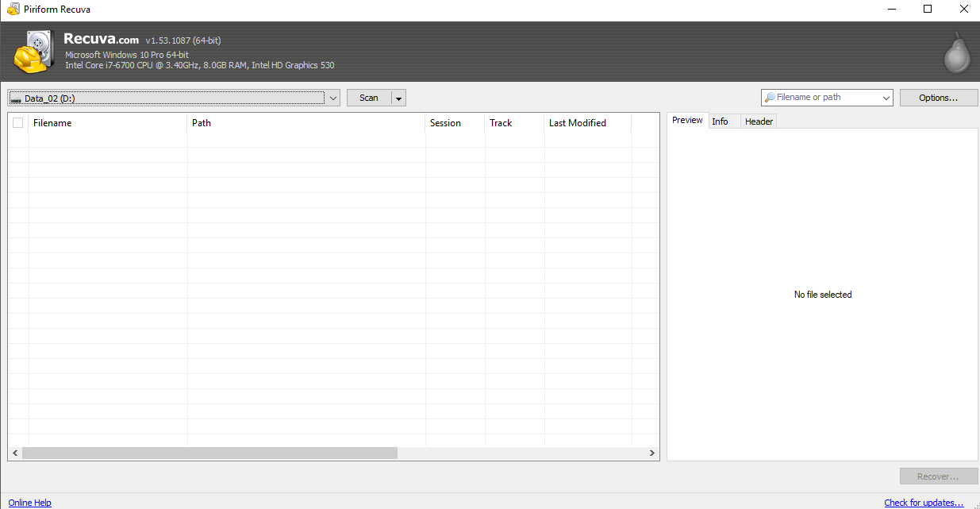Expand the Scan button's arrow menu
This screenshot has height=509, width=980.
[399, 98]
